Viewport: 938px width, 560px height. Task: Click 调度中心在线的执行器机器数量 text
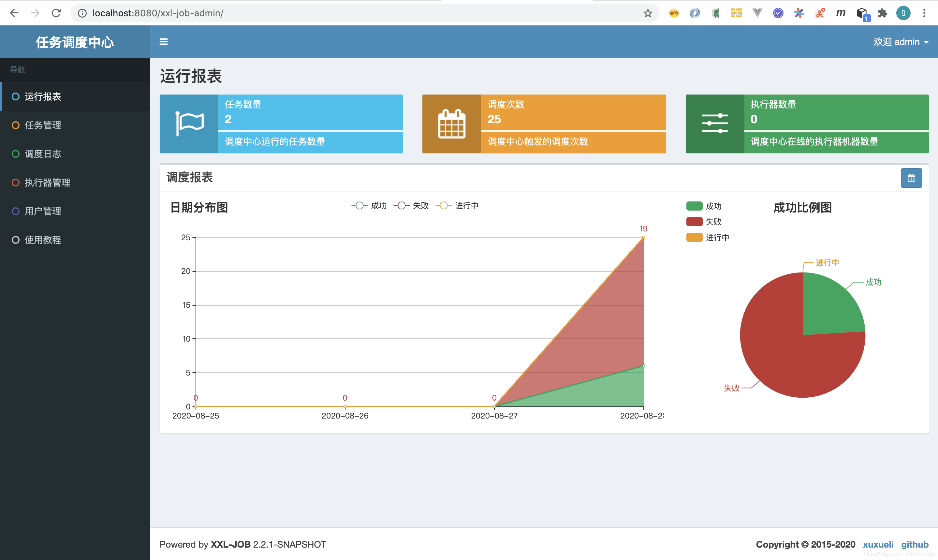tap(814, 141)
